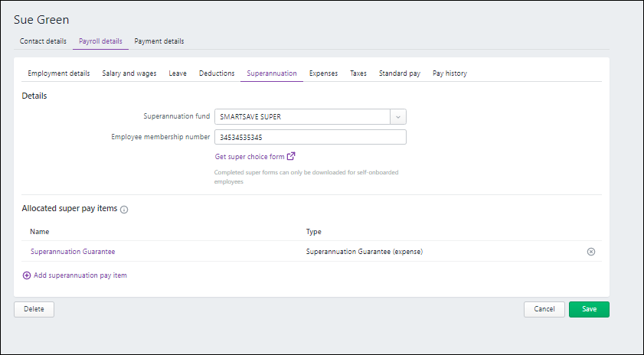Open the Payment details tab
Image resolution: width=644 pixels, height=355 pixels.
[x=159, y=41]
